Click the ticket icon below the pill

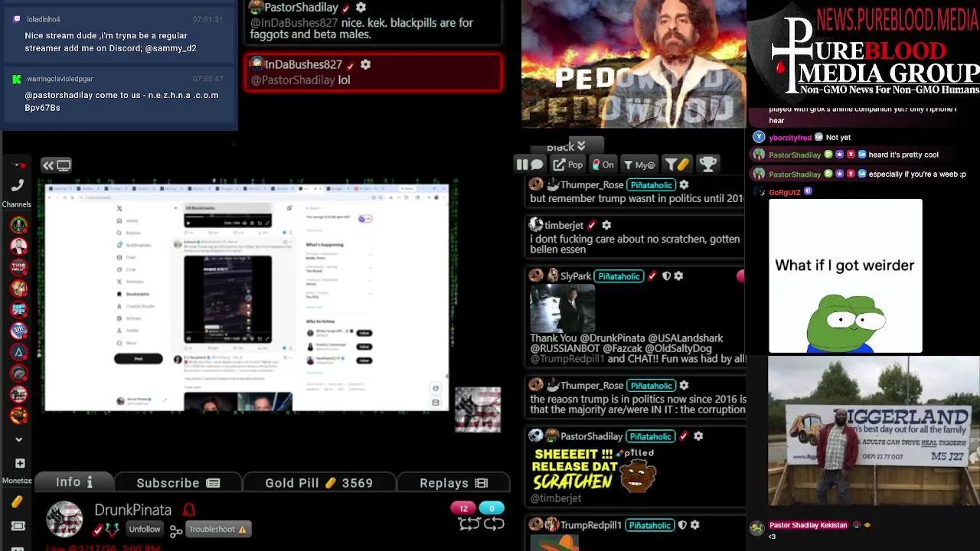18,527
